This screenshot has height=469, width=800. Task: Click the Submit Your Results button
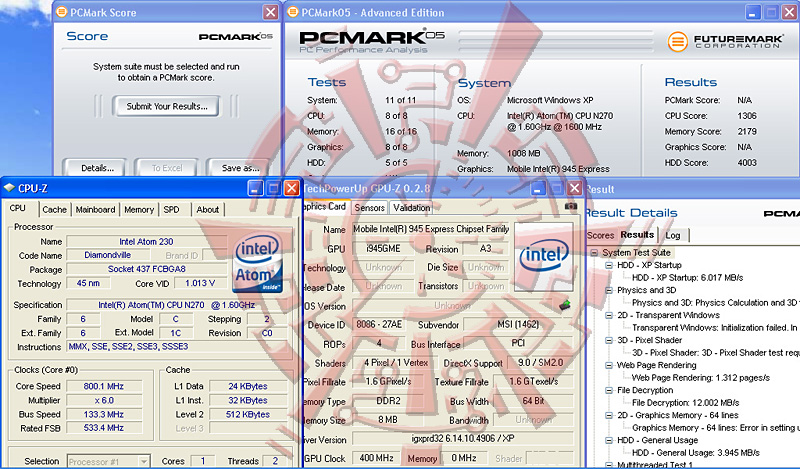click(x=167, y=106)
